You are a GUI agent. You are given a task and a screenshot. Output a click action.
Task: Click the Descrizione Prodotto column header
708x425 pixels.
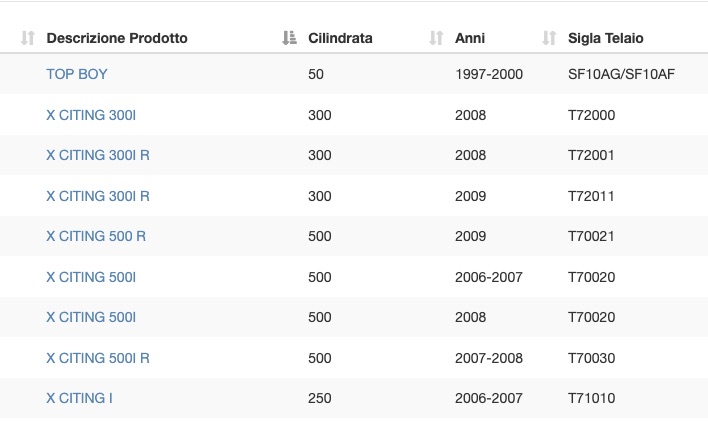click(x=117, y=38)
